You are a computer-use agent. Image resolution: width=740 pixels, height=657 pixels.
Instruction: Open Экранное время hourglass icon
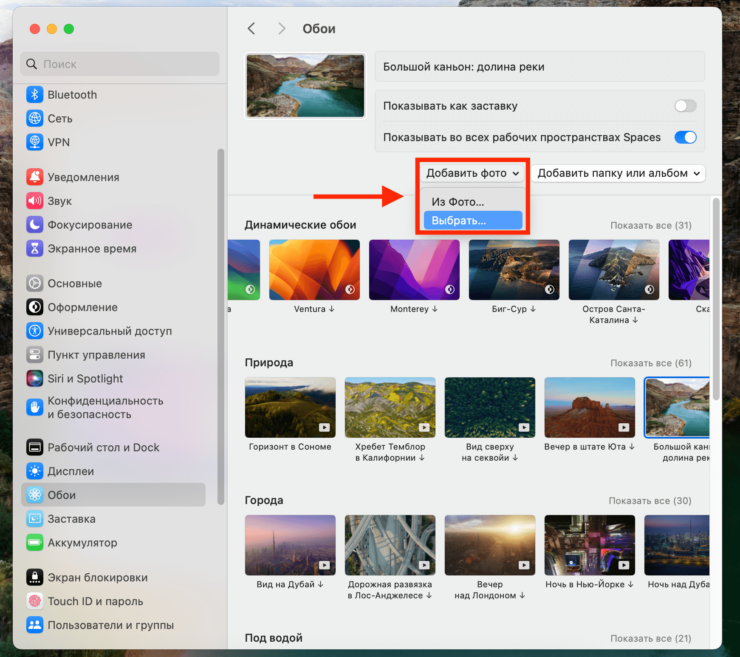tap(35, 249)
